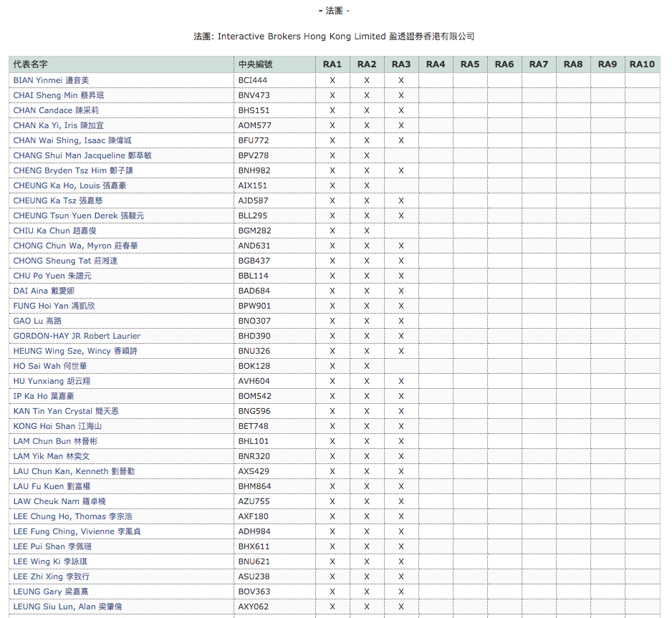672x618 pixels.
Task: Open IP Ka Ho link
Action: coord(44,396)
